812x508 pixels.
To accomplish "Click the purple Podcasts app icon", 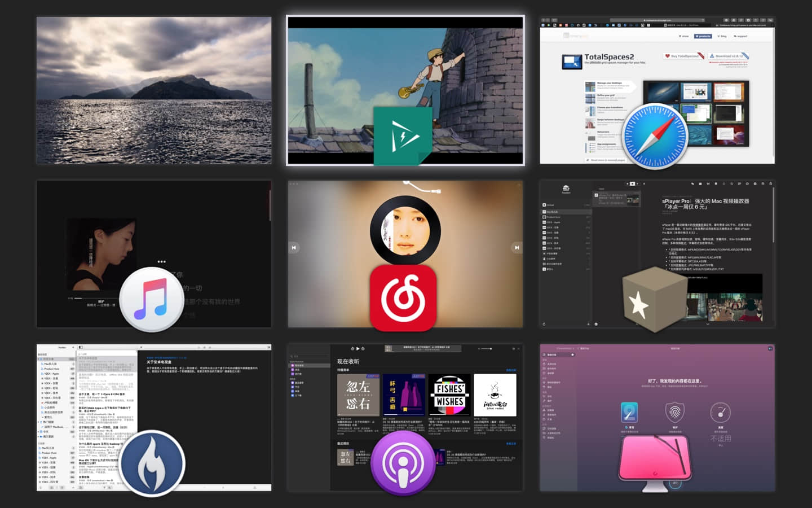I will point(403,462).
